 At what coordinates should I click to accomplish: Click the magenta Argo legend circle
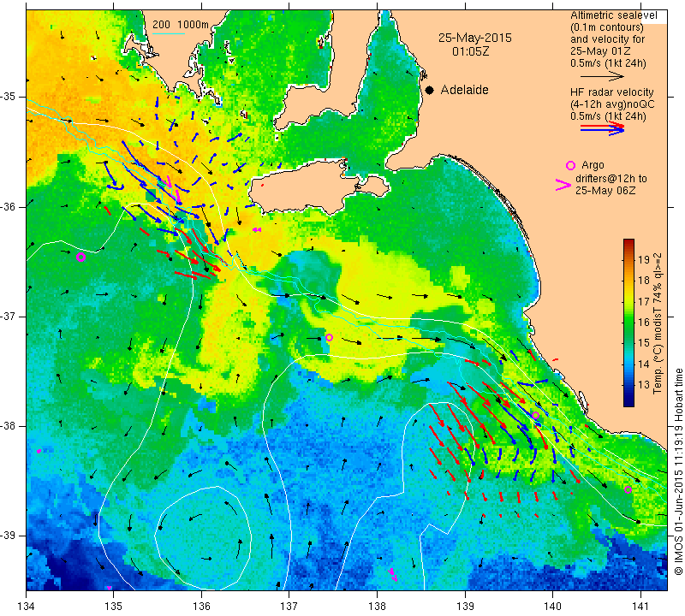point(570,165)
